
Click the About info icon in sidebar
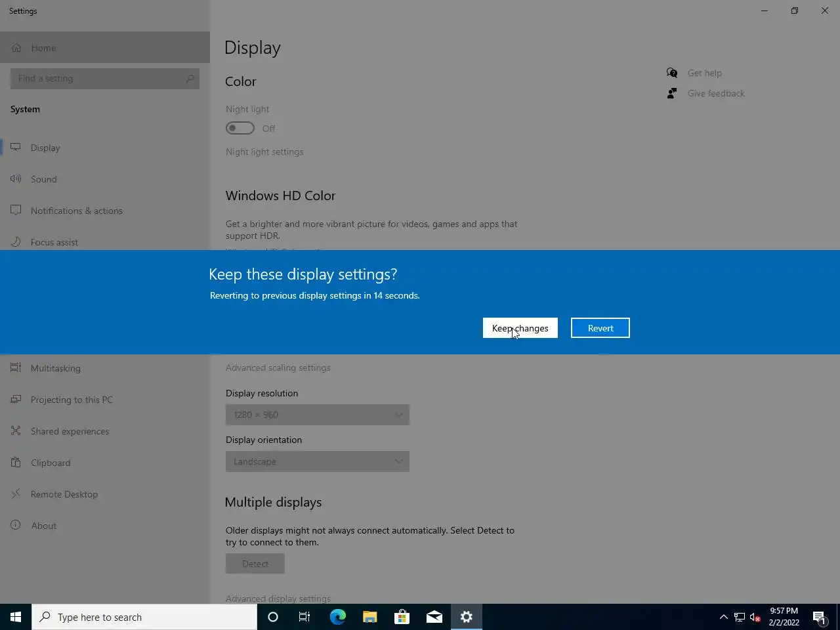tap(16, 525)
